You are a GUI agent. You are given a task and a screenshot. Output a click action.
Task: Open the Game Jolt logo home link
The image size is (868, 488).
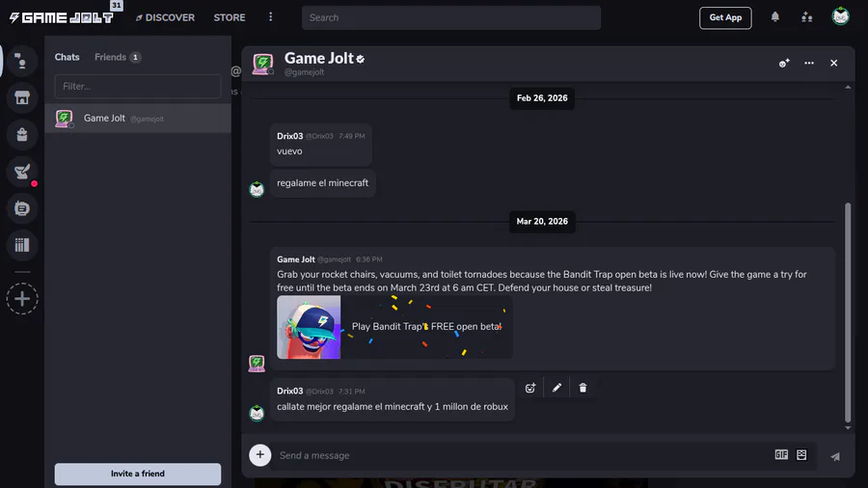pyautogui.click(x=62, y=17)
